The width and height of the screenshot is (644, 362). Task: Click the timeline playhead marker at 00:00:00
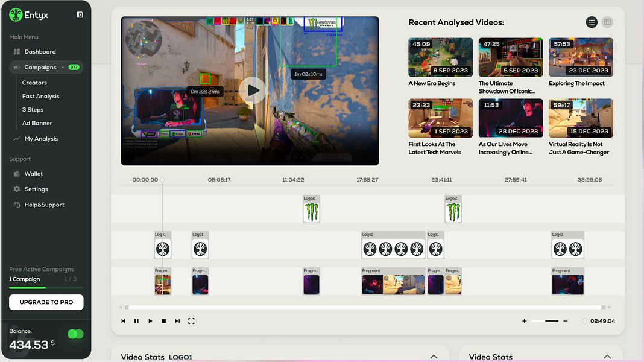tap(162, 180)
